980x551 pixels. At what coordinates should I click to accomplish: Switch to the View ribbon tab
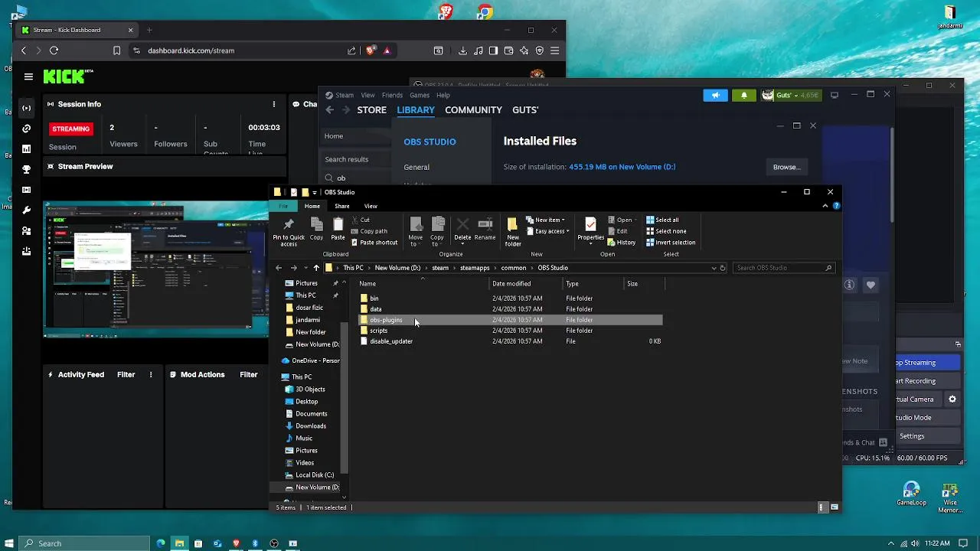(x=371, y=206)
